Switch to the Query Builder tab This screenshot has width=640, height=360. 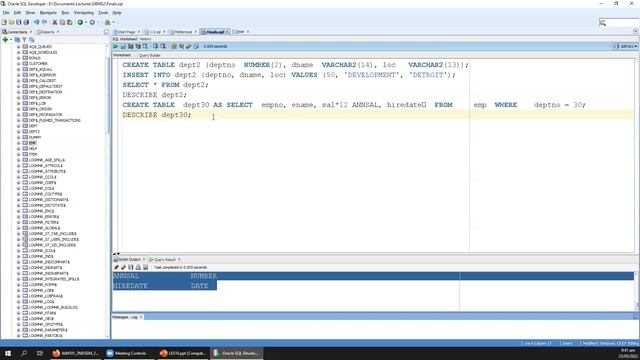pyautogui.click(x=149, y=55)
